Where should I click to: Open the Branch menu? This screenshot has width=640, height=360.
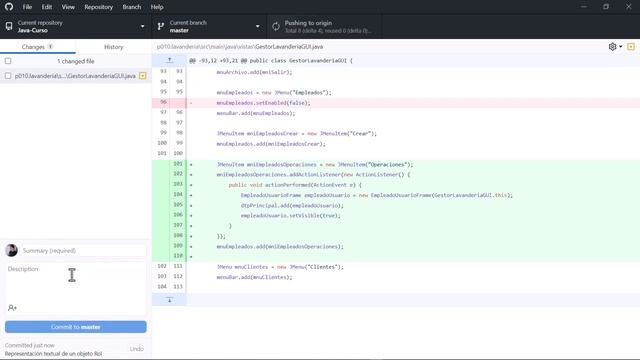[x=131, y=7]
